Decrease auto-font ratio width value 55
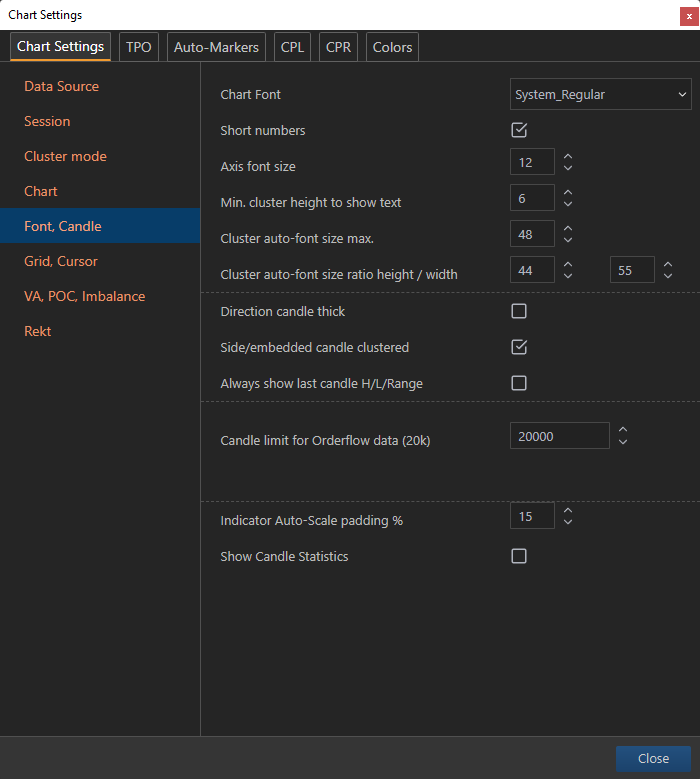700x779 pixels. 668,276
